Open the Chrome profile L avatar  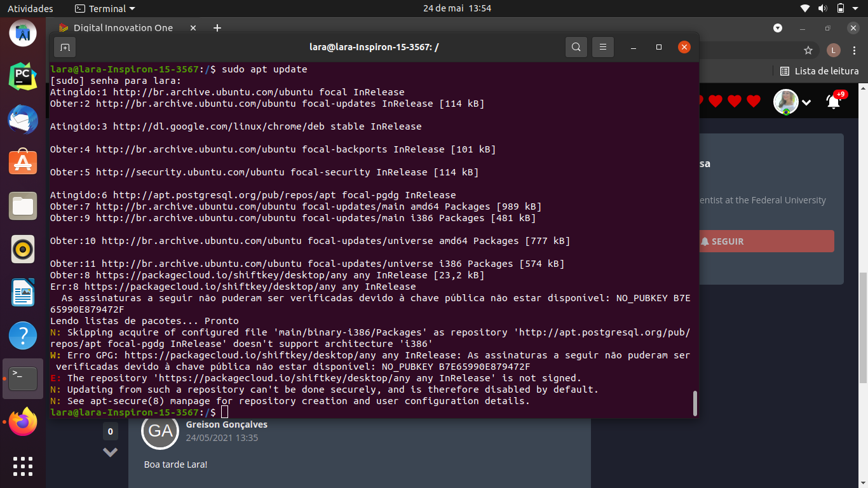pos(834,50)
